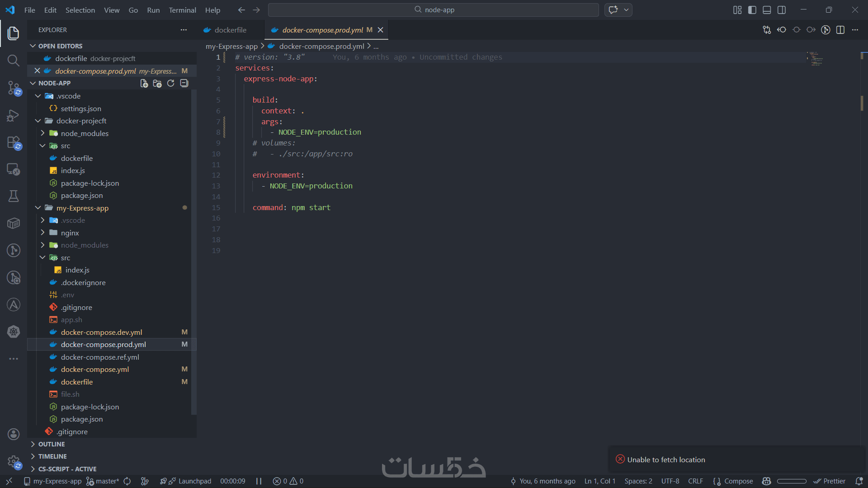
Task: Click the node-app command center search box
Action: pos(434,10)
